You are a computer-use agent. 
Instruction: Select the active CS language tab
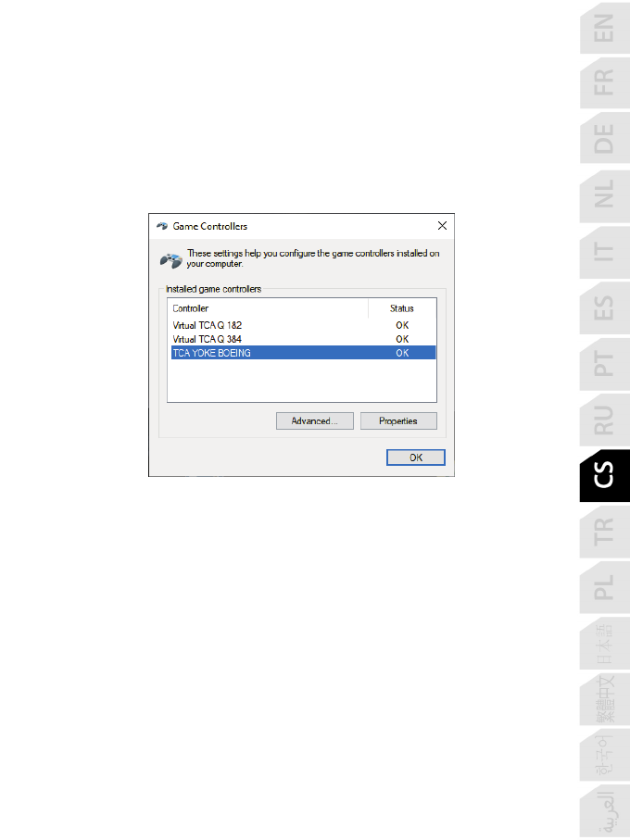[x=604, y=475]
